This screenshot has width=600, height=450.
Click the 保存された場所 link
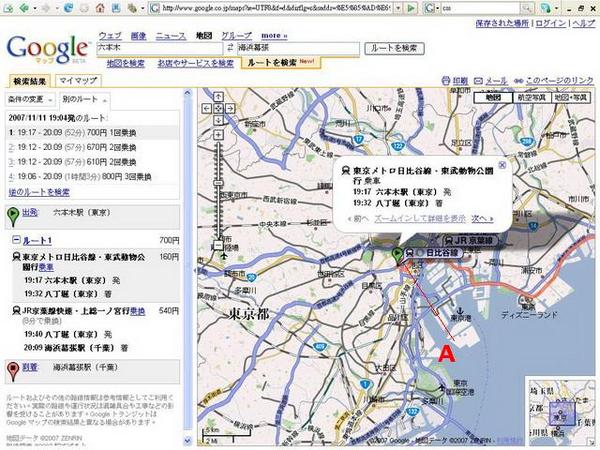point(502,23)
